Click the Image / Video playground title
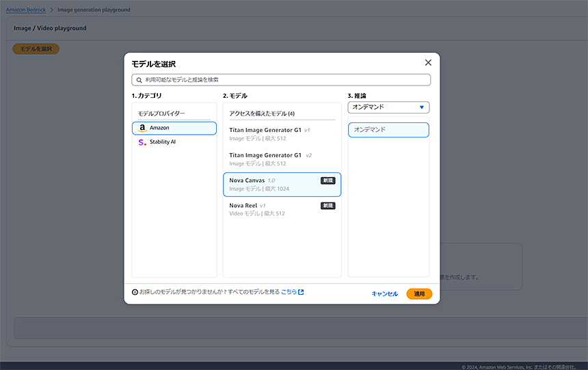588x370 pixels. point(50,28)
